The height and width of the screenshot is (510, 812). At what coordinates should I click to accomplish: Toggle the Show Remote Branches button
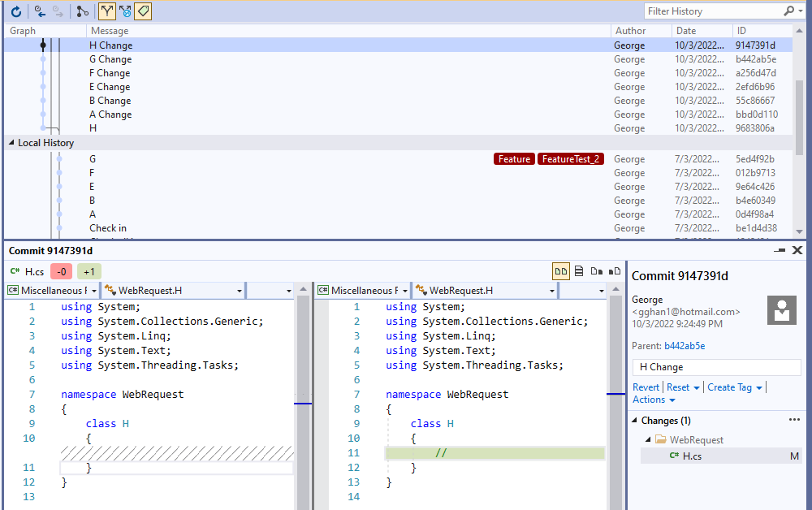pos(124,11)
